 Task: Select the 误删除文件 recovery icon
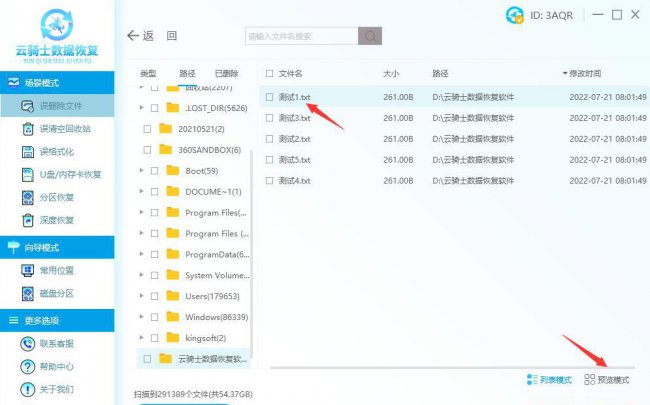[x=27, y=106]
